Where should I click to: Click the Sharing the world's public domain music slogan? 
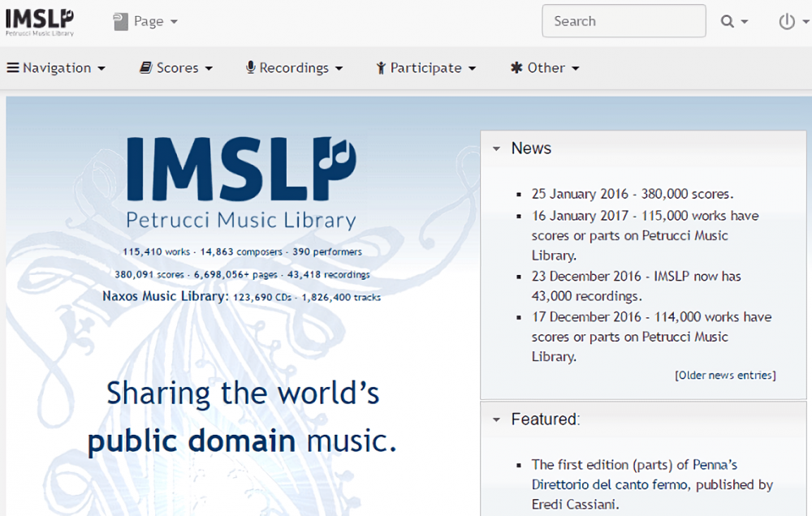click(242, 417)
